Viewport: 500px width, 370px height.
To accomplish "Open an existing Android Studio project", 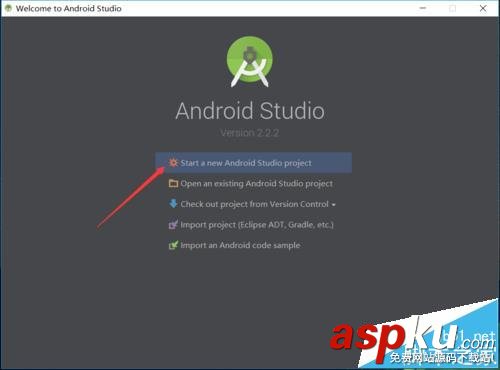I will coord(257,184).
